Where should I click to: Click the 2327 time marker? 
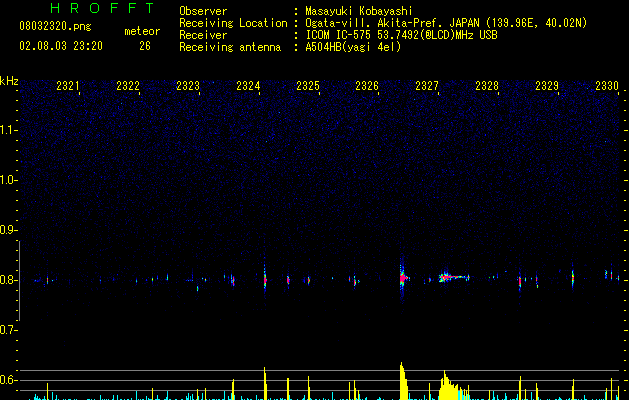point(427,86)
